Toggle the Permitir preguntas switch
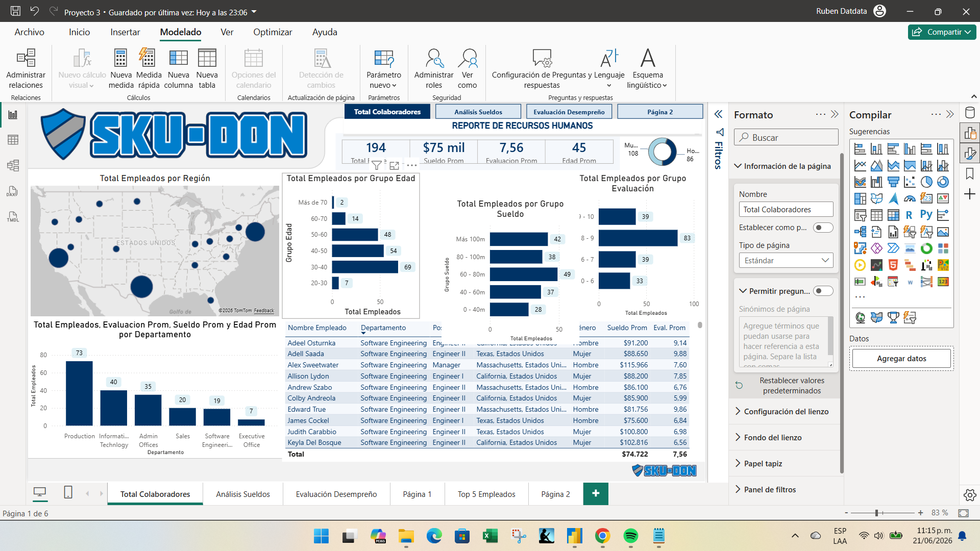 coord(823,291)
